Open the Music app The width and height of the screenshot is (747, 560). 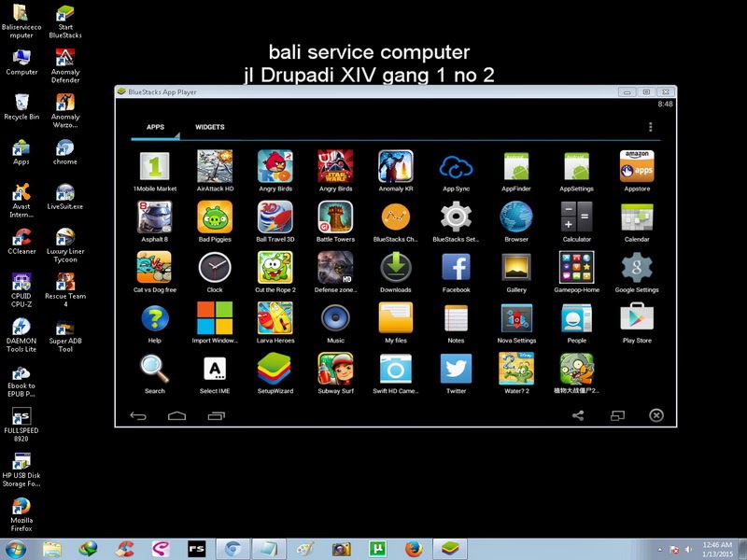coord(335,318)
